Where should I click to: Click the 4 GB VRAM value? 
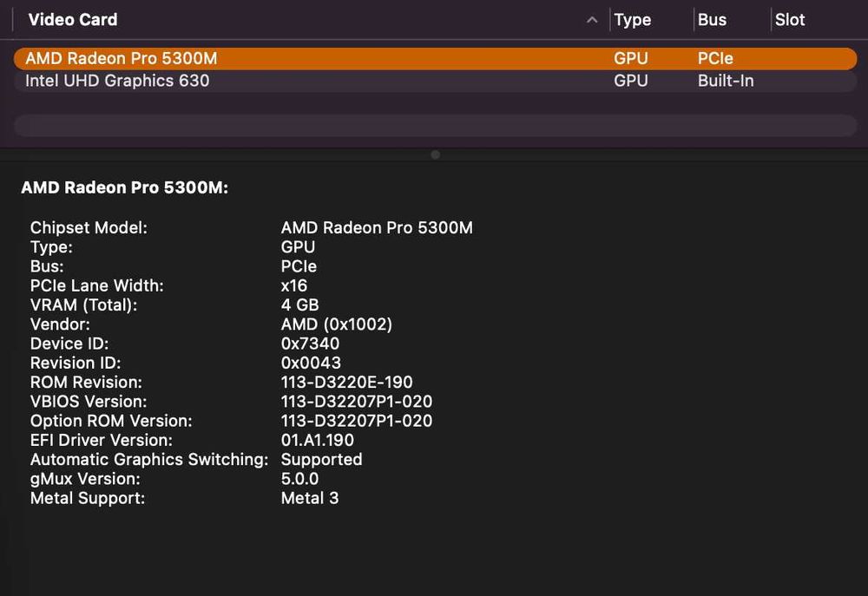tap(300, 305)
